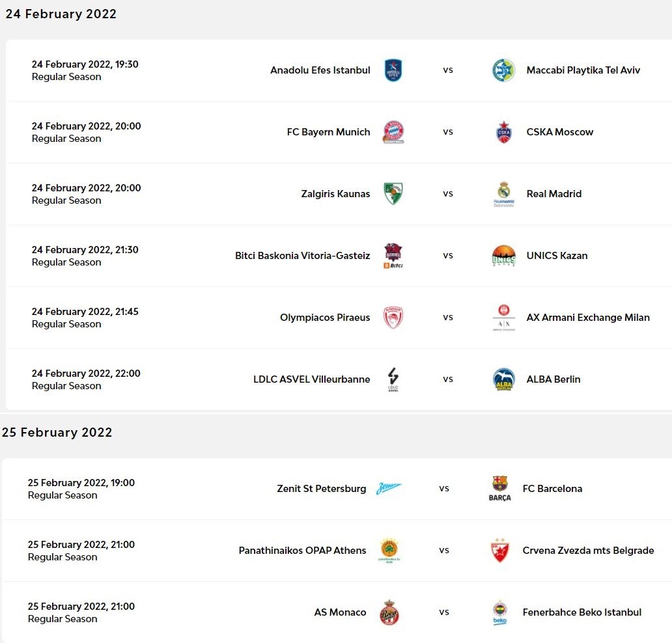The image size is (672, 643).
Task: Click the Zalgiris Kaunas green logo
Action: (393, 194)
